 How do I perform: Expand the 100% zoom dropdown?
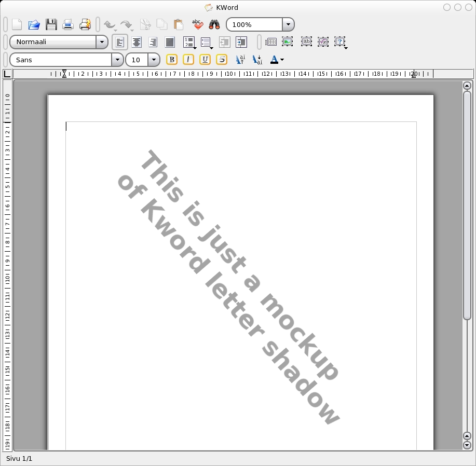(x=288, y=24)
